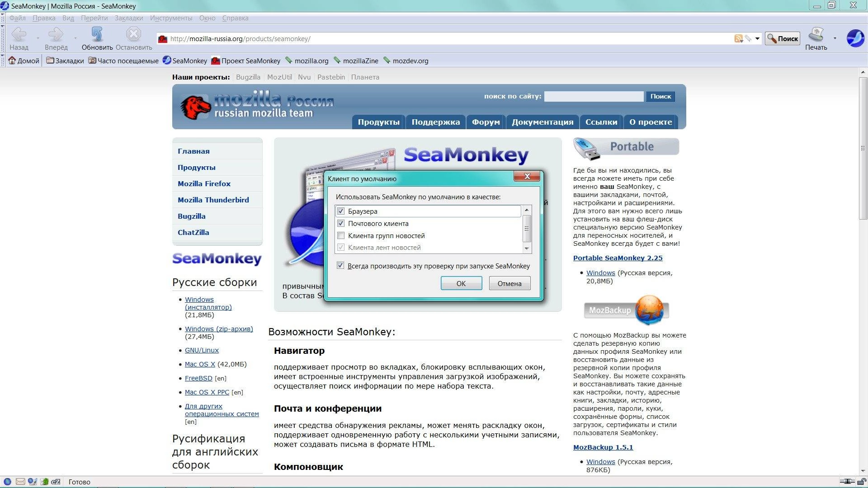Open mozilla.org bookmark
Viewport: 868px width, 488px height.
pos(307,61)
